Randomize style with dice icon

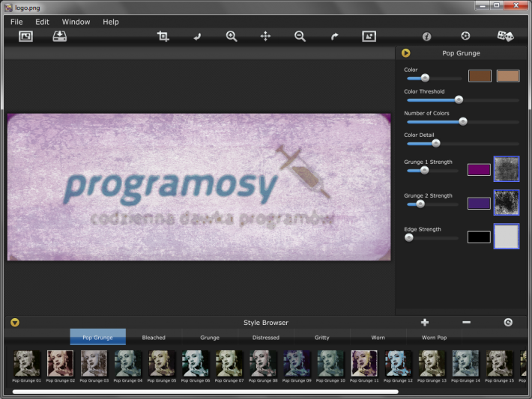tap(505, 36)
